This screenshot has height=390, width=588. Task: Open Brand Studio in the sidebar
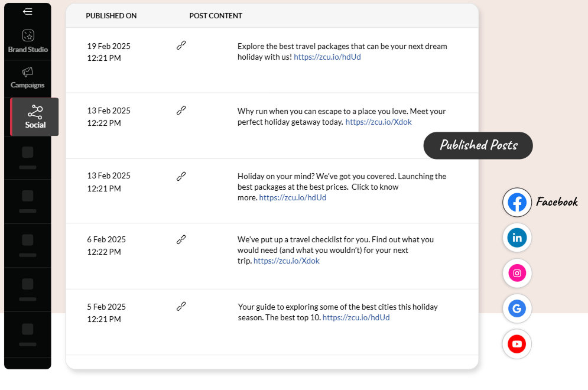pyautogui.click(x=28, y=41)
